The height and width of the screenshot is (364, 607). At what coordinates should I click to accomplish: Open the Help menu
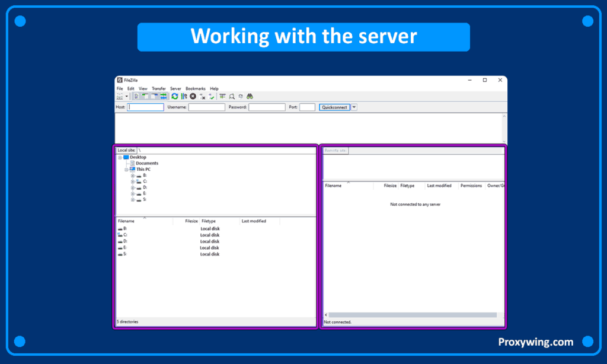point(214,89)
